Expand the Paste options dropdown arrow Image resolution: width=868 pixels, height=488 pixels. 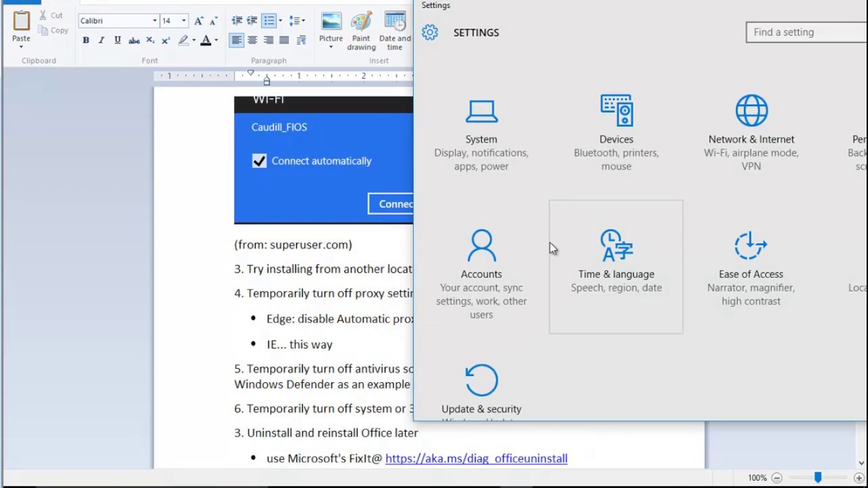(x=21, y=46)
